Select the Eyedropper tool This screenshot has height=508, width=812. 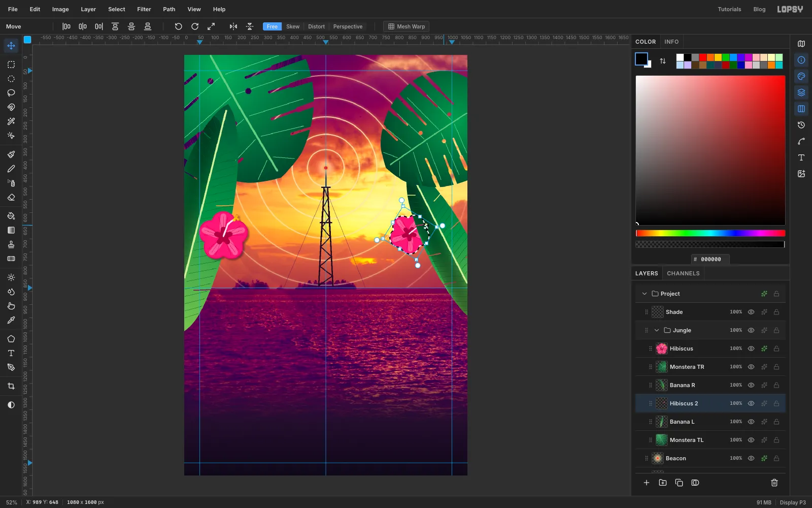pyautogui.click(x=11, y=321)
